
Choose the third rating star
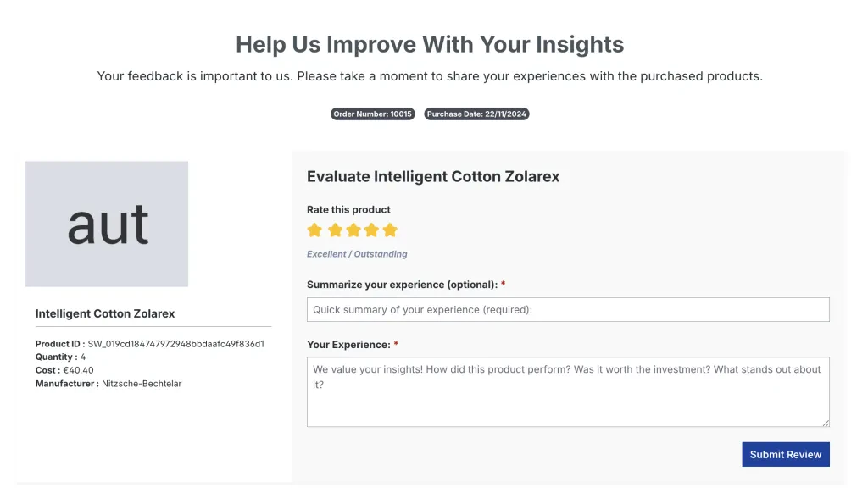click(x=353, y=230)
